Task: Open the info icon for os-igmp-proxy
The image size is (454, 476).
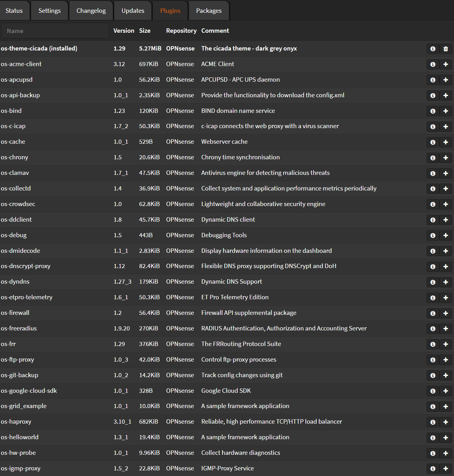Action: click(433, 469)
